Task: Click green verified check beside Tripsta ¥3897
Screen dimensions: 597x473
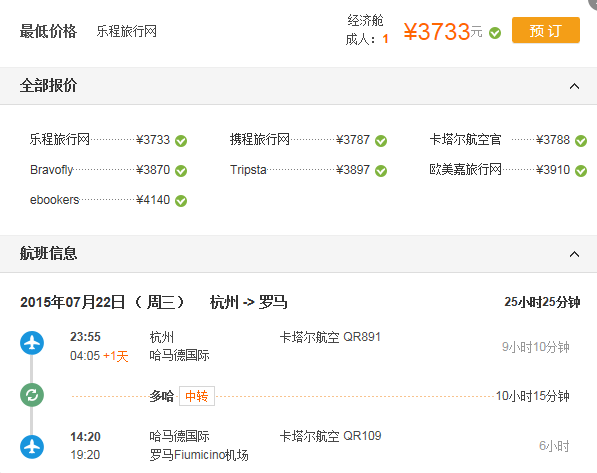Action: 381,171
